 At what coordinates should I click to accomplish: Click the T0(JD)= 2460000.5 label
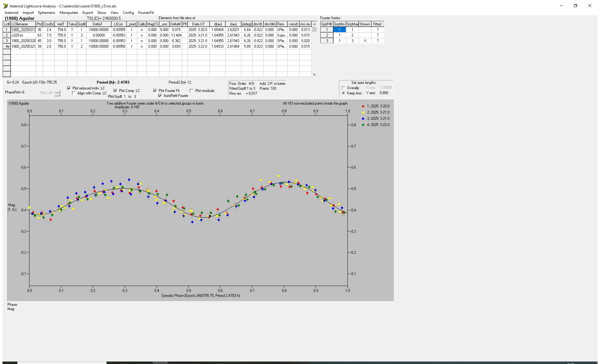104,18
